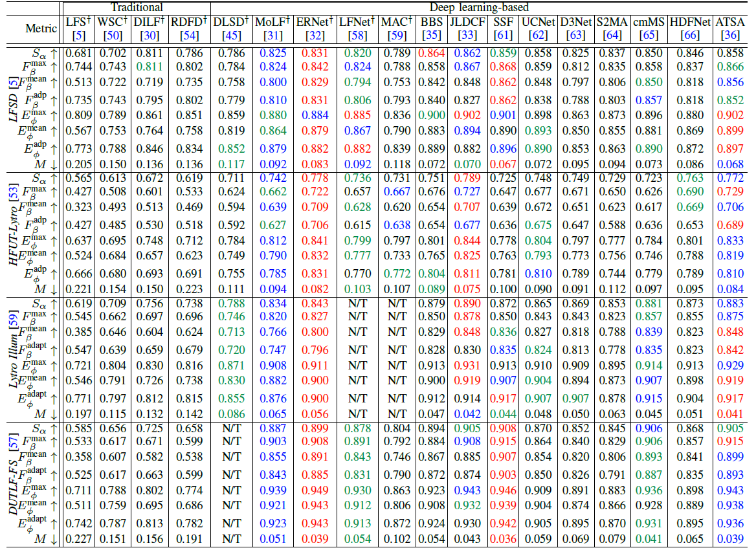Click LFNet N/T cell in Lytro Illum Sα row
The height and width of the screenshot is (550, 756).
pos(357,303)
